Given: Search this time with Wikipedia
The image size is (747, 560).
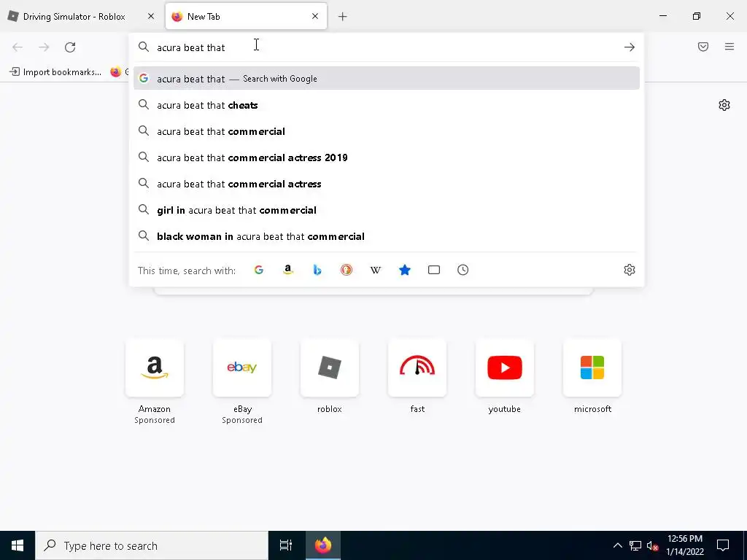Looking at the screenshot, I should click(376, 270).
